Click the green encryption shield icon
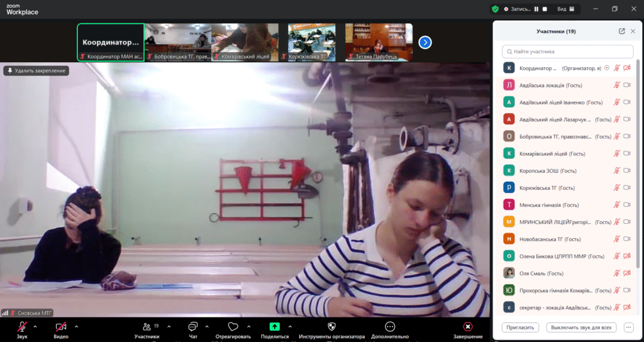This screenshot has height=342, width=644. tap(495, 9)
